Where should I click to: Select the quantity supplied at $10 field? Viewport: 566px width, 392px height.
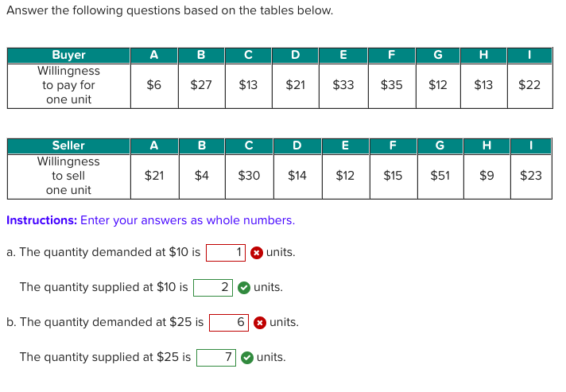point(213,288)
